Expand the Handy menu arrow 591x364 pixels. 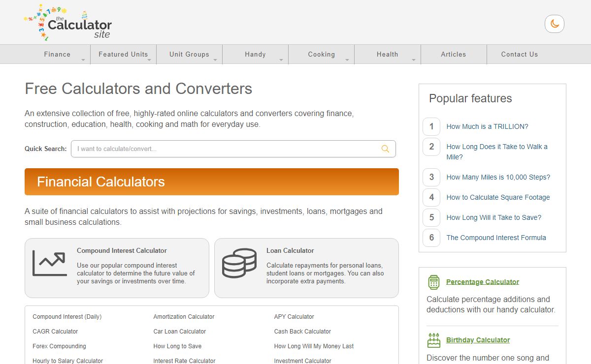tap(281, 60)
